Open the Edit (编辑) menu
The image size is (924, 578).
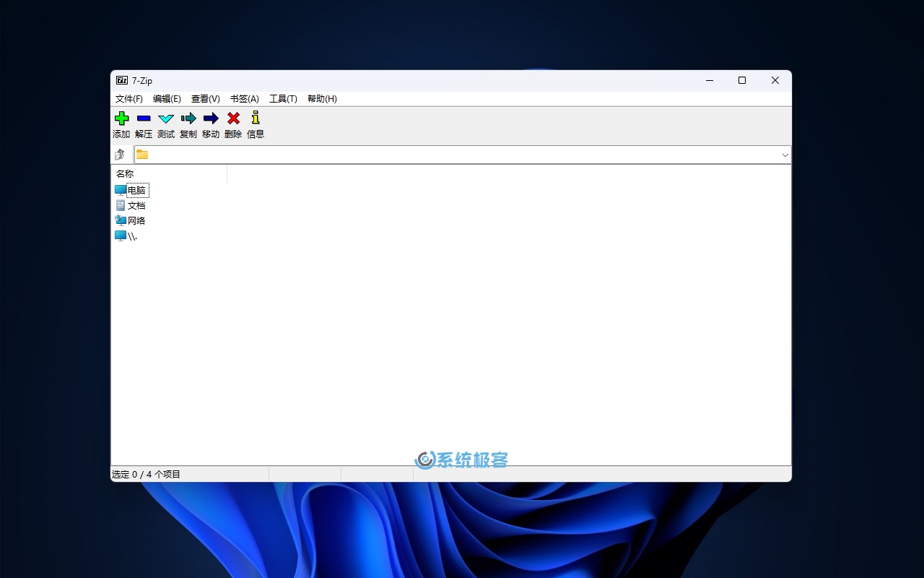point(167,99)
